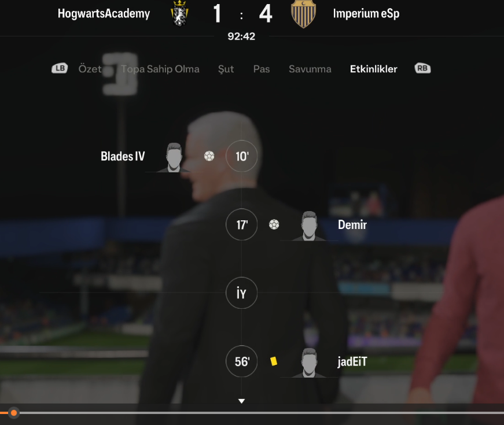Select the Şut tab
This screenshot has height=425, width=504.
coord(226,69)
